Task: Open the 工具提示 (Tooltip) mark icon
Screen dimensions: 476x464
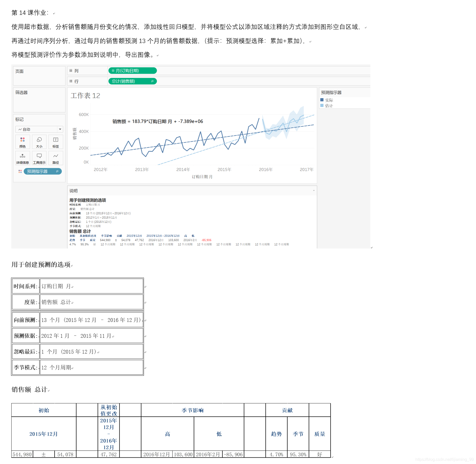Action: [x=39, y=156]
